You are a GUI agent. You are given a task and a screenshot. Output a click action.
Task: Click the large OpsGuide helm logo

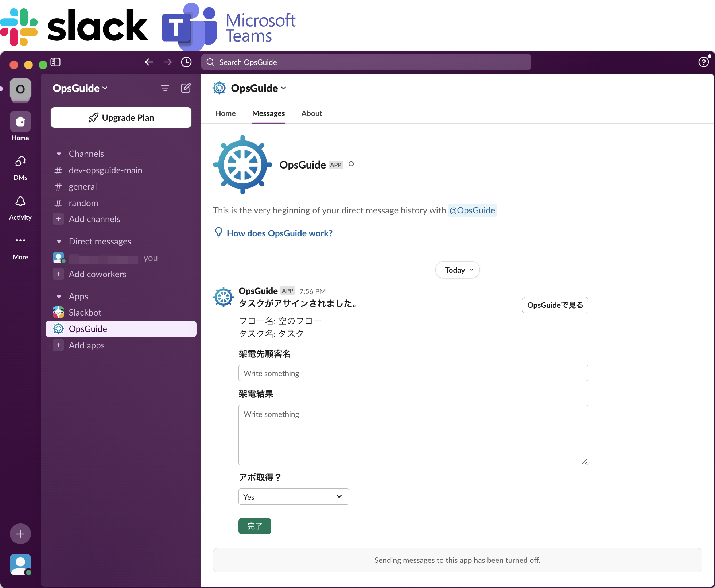pyautogui.click(x=242, y=165)
